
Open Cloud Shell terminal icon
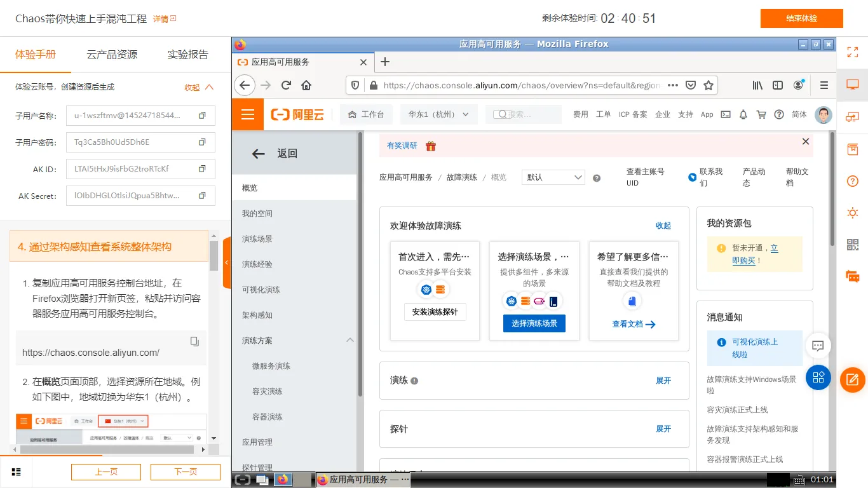click(x=725, y=114)
